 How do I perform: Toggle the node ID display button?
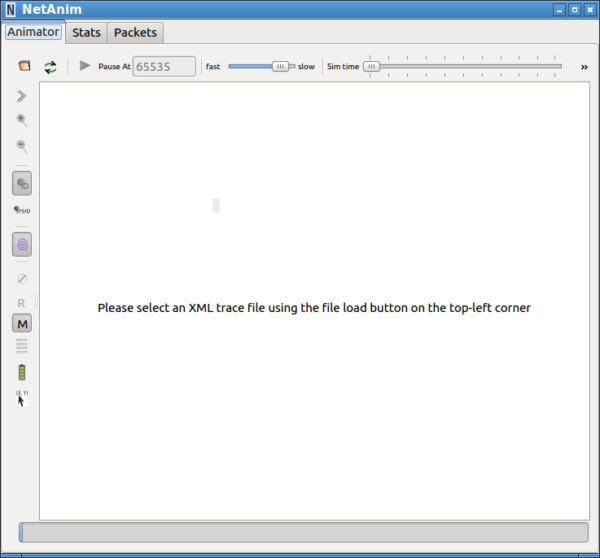coord(22,183)
